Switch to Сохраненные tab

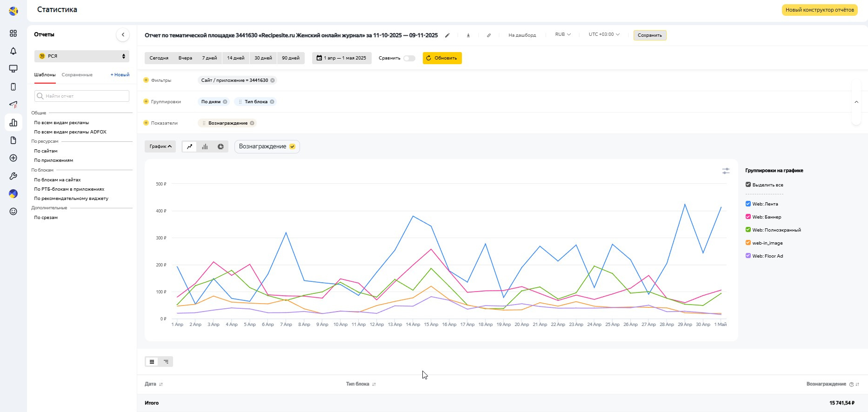(77, 75)
